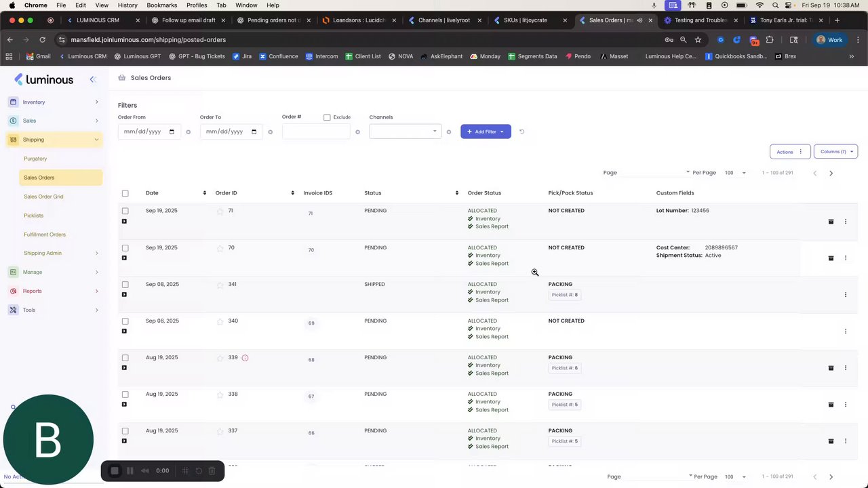Open the top Per Page dropdown
The width and height of the screenshot is (868, 488).
(735, 173)
